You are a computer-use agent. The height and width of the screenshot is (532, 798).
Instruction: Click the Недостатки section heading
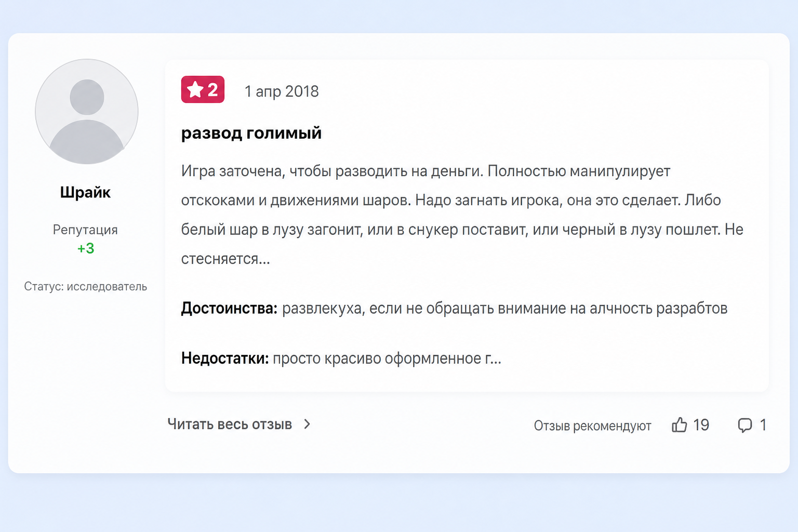point(225,358)
